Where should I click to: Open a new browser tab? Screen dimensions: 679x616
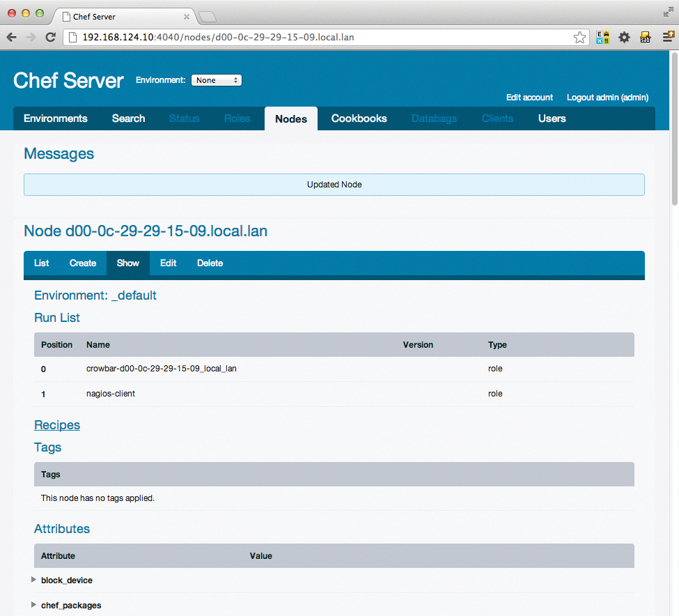point(208,16)
